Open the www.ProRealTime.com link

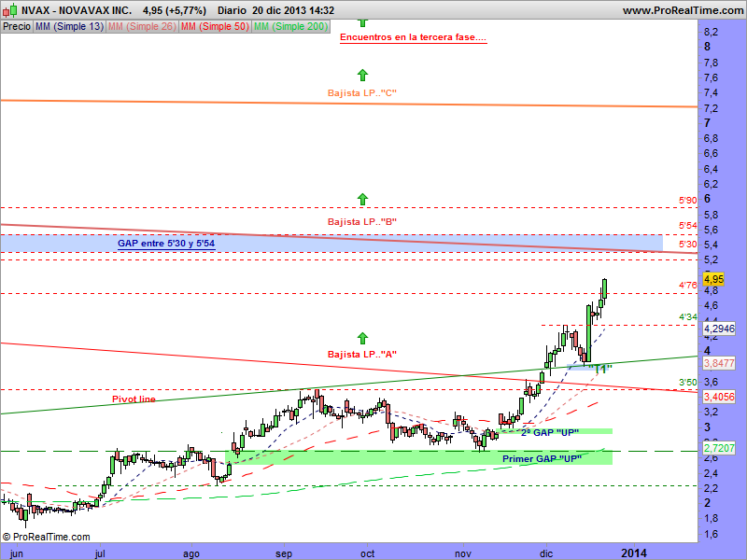(682, 10)
